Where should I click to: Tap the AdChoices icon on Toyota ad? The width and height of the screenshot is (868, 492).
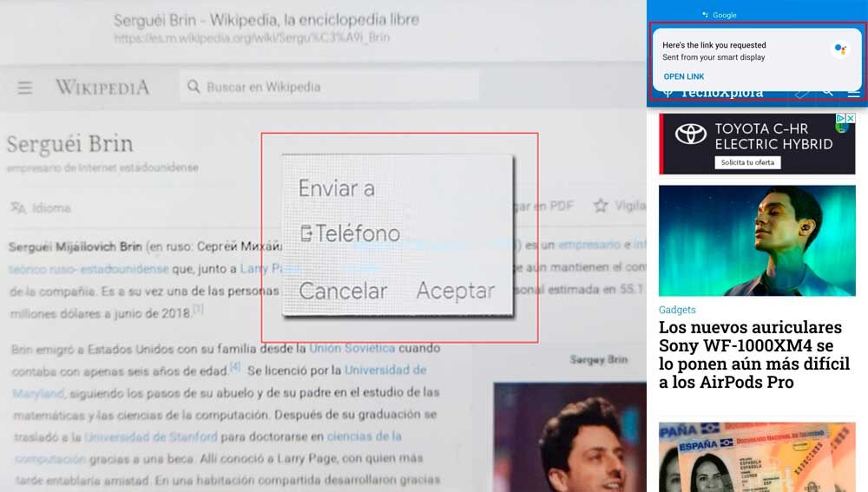click(840, 118)
